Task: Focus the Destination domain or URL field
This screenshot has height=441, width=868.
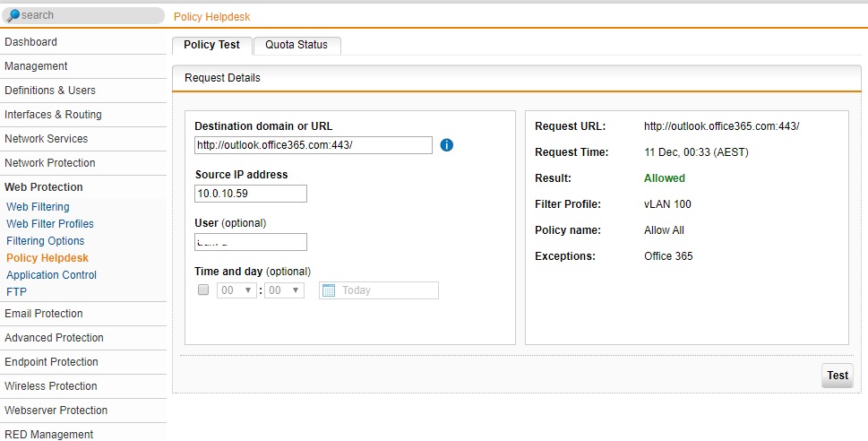Action: [314, 145]
